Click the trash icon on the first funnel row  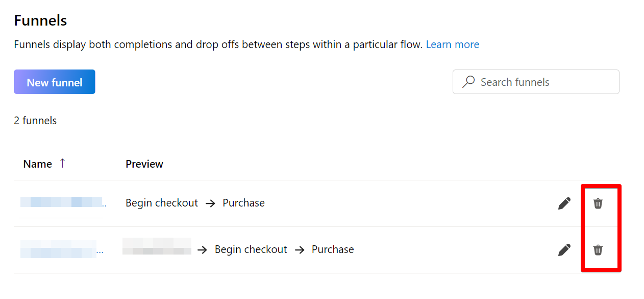pos(599,203)
